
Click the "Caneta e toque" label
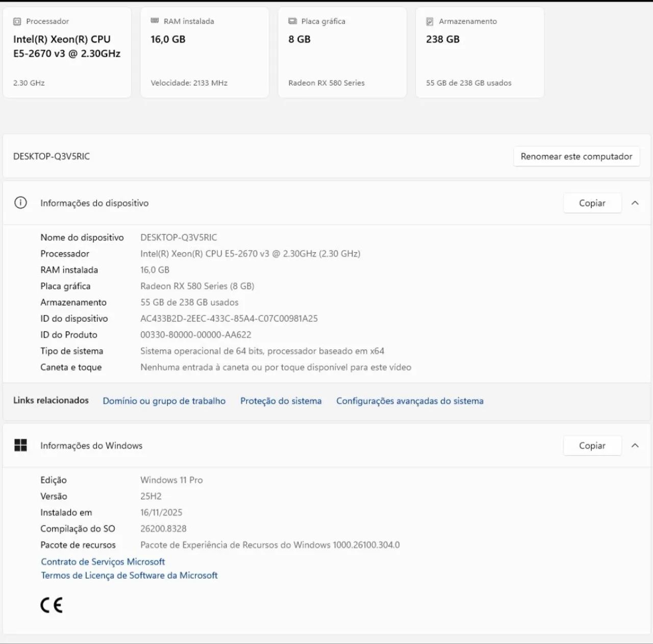click(x=71, y=368)
